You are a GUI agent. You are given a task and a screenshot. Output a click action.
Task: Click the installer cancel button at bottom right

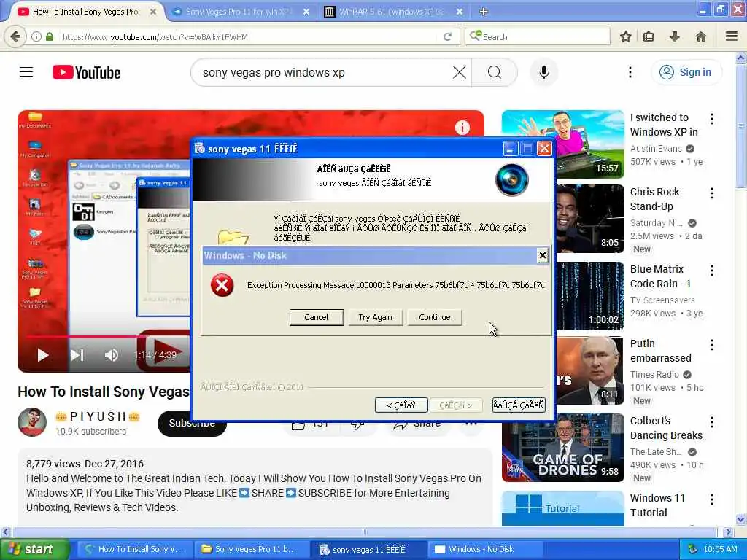point(519,405)
